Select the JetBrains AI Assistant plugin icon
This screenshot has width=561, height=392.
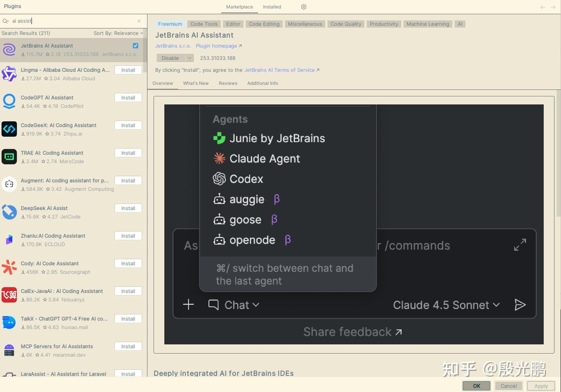point(9,50)
